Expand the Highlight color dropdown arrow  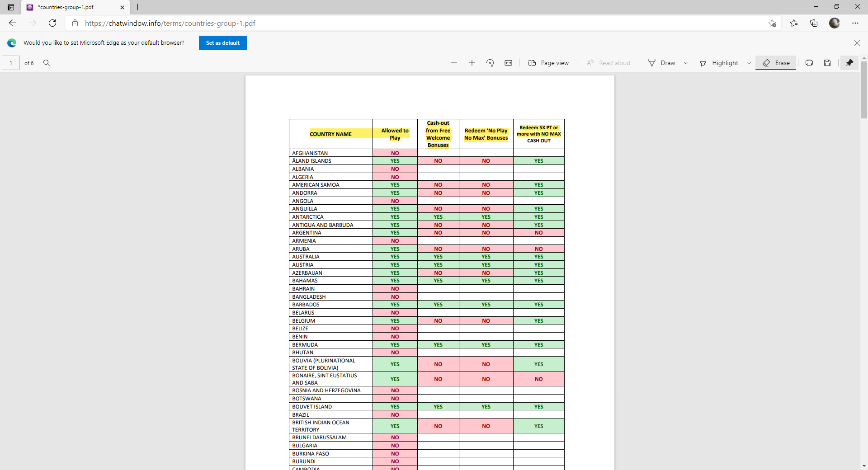[749, 63]
